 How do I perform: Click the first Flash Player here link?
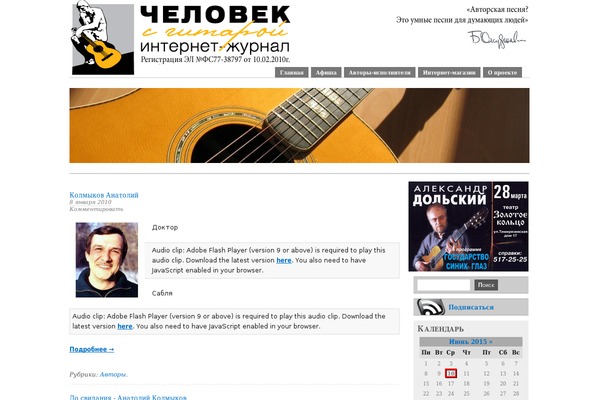[x=284, y=260]
